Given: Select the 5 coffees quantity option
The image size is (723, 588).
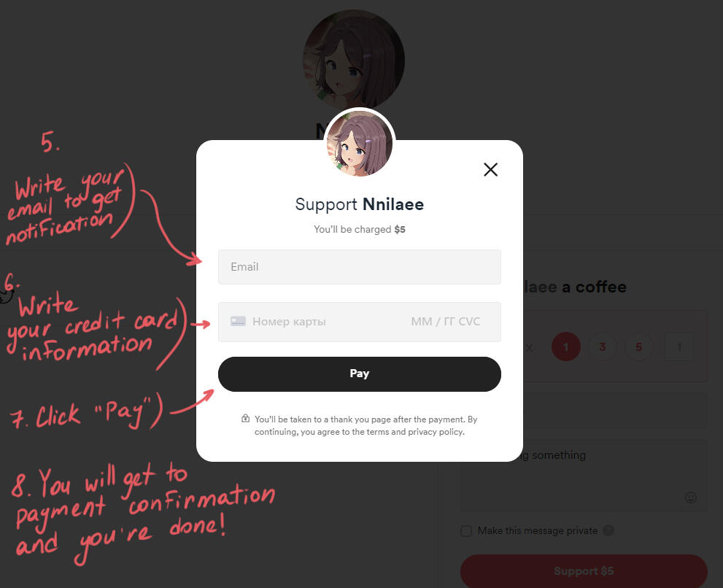Looking at the screenshot, I should [x=638, y=347].
